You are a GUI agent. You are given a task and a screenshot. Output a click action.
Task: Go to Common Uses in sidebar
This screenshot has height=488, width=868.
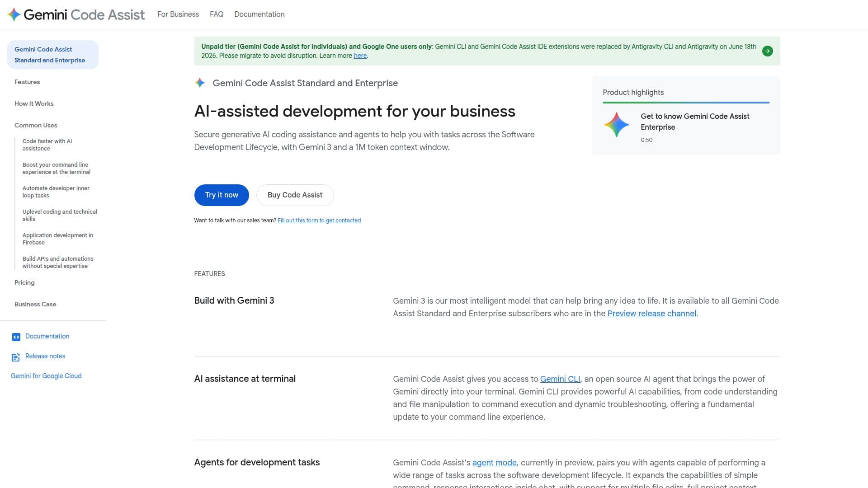[x=36, y=125]
